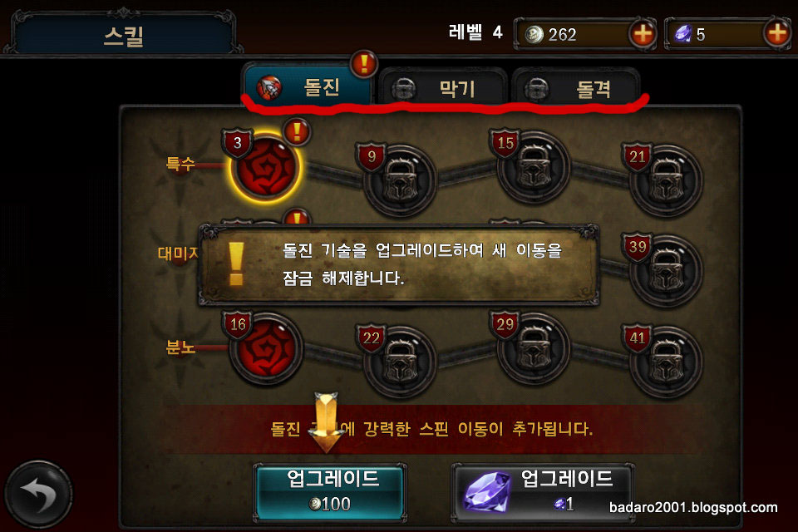The height and width of the screenshot is (532, 798).
Task: Dismiss the 돌진 upgrade hint tooltip
Action: point(398,264)
